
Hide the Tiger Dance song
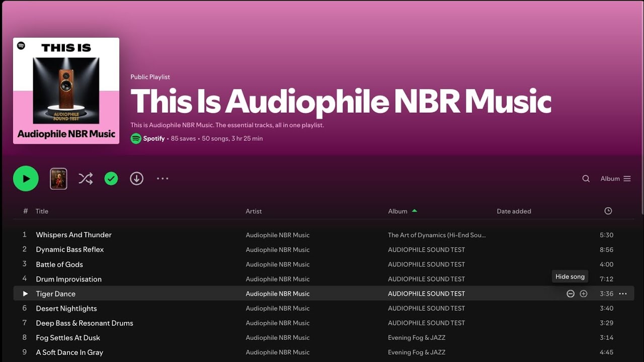click(x=571, y=294)
